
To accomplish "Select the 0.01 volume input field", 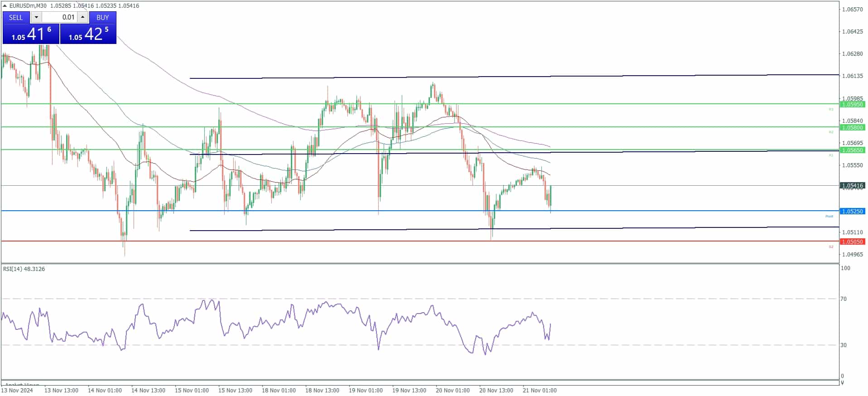I will tap(59, 17).
